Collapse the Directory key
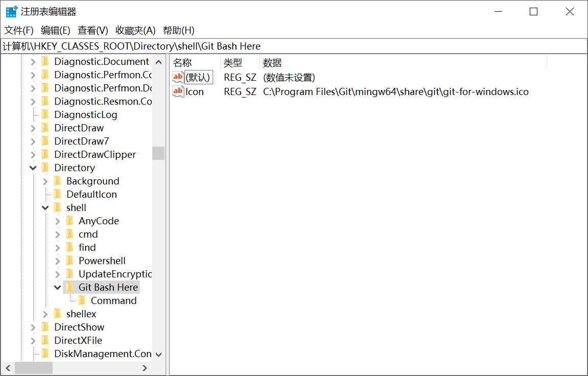Viewport: 588px width, 376px height. [33, 168]
